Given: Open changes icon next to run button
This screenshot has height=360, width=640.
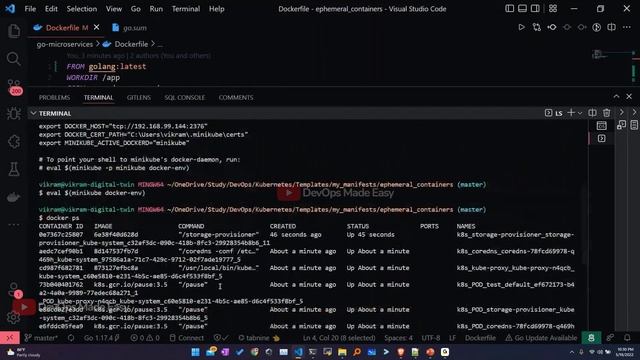Looking at the screenshot, I should (x=536, y=27).
